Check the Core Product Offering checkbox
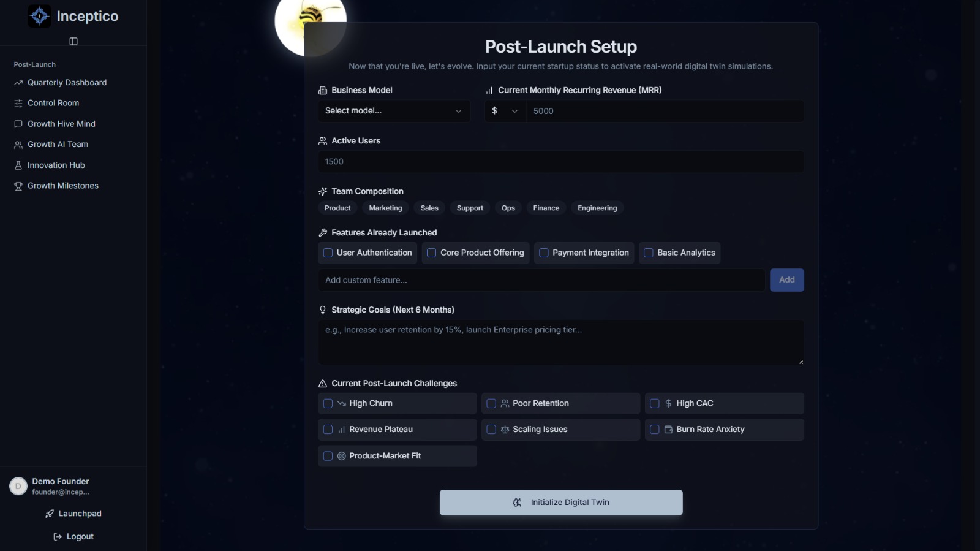The height and width of the screenshot is (551, 980). click(432, 253)
